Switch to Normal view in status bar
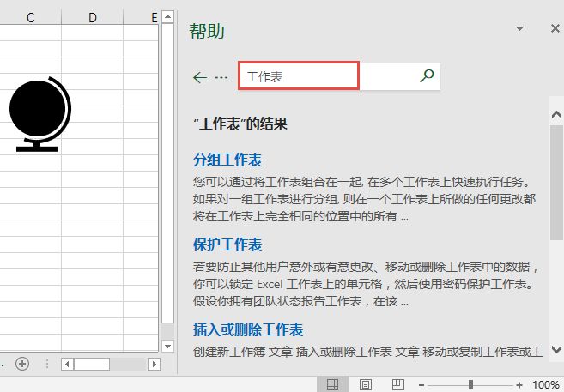 (x=332, y=384)
